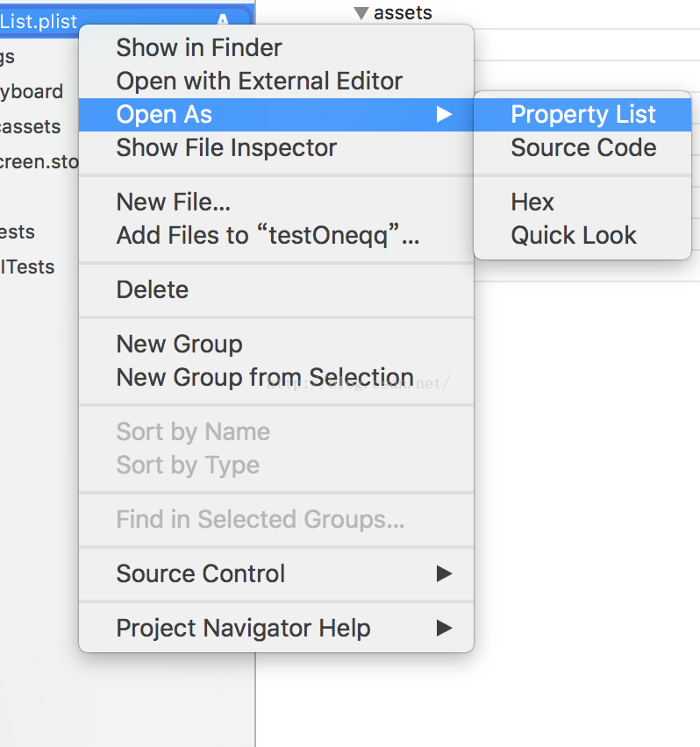Image resolution: width=700 pixels, height=747 pixels.
Task: Open the file as Source Code
Action: point(582,147)
